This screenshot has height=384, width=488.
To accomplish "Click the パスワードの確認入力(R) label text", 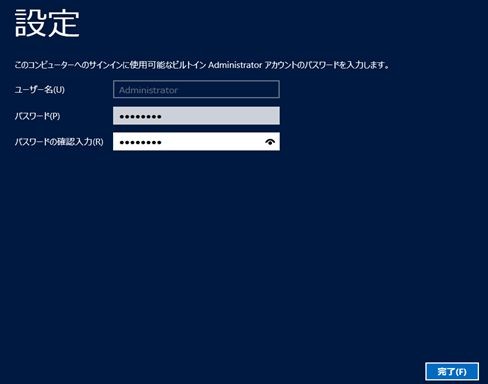I will [x=59, y=142].
